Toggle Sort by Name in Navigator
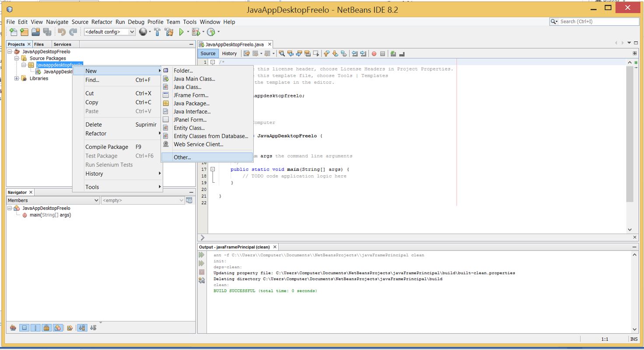The width and height of the screenshot is (644, 350). pos(82,328)
